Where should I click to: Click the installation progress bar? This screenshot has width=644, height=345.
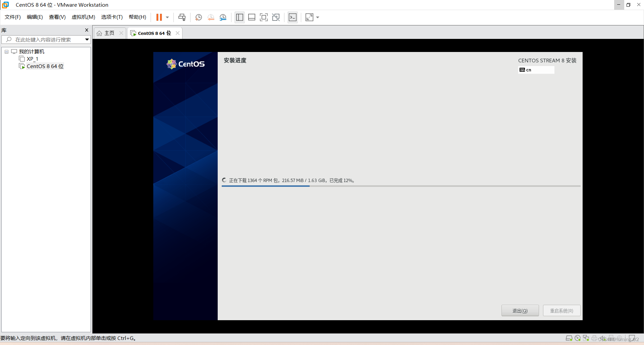click(x=401, y=186)
